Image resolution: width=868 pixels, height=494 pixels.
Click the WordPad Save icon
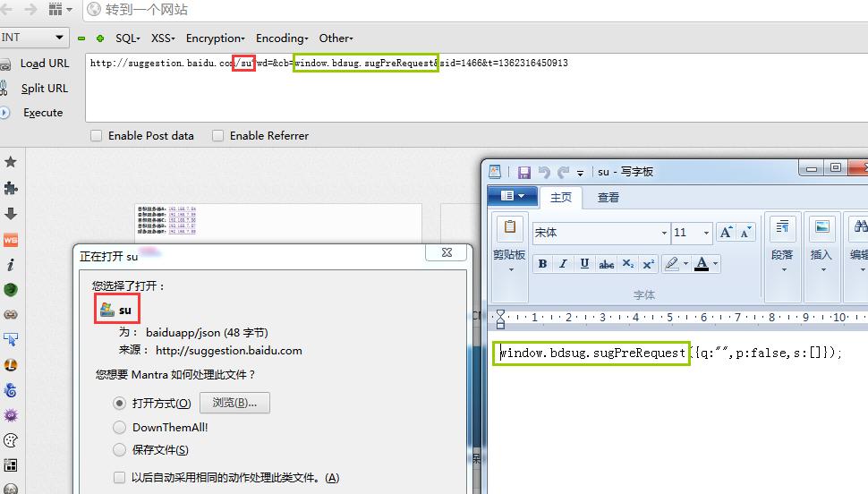(524, 172)
